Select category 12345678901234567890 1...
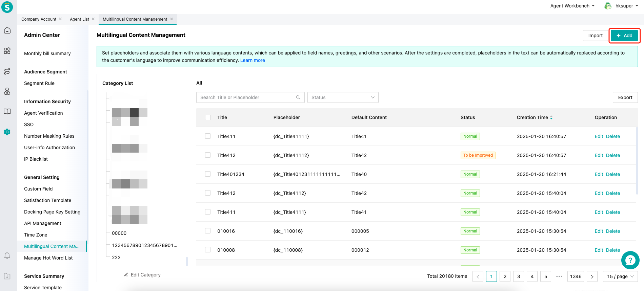644x291 pixels. point(145,245)
